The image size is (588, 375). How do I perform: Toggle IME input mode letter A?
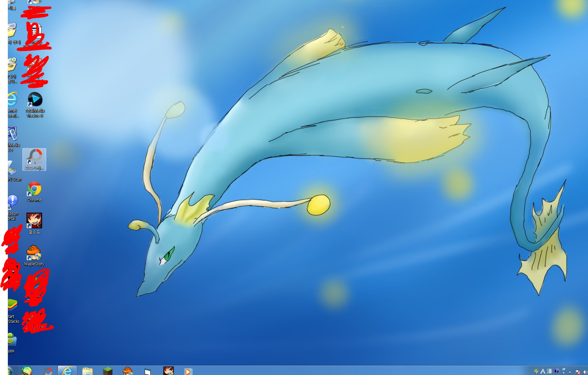tap(543, 371)
